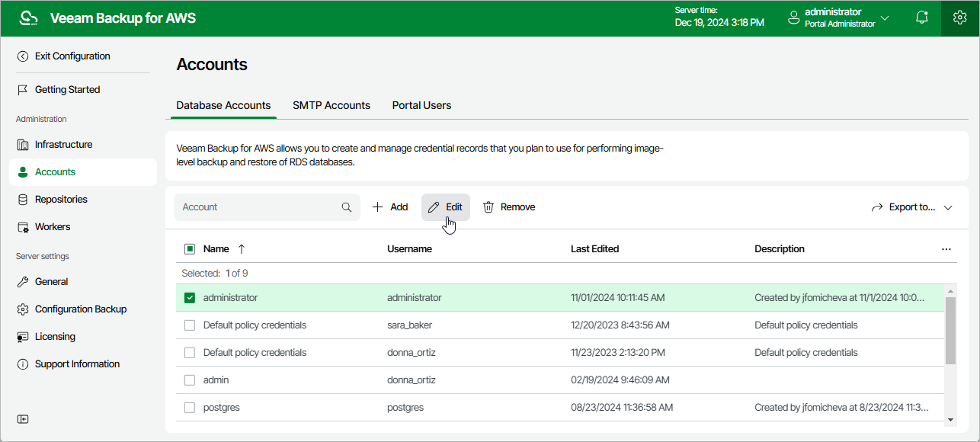
Task: Click the Add account button
Action: click(390, 207)
